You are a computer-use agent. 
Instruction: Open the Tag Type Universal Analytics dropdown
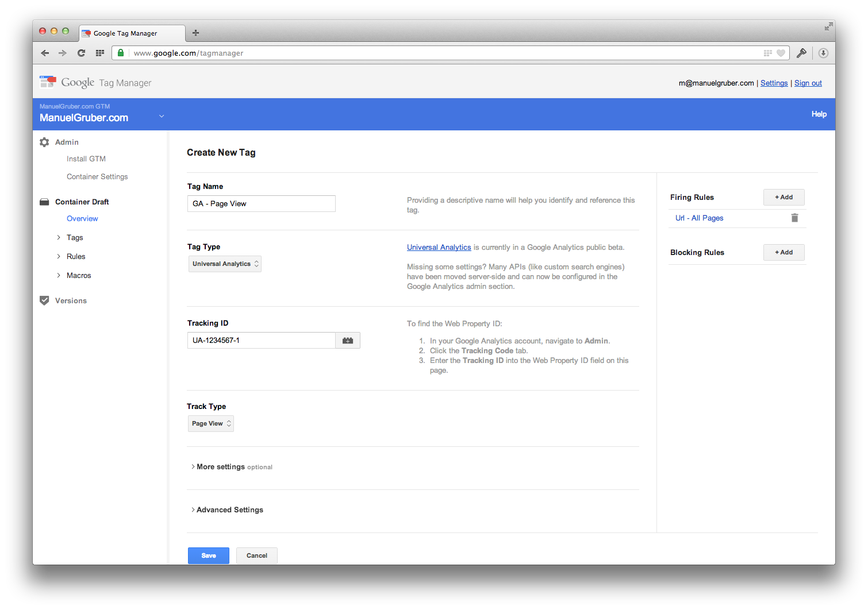(225, 264)
